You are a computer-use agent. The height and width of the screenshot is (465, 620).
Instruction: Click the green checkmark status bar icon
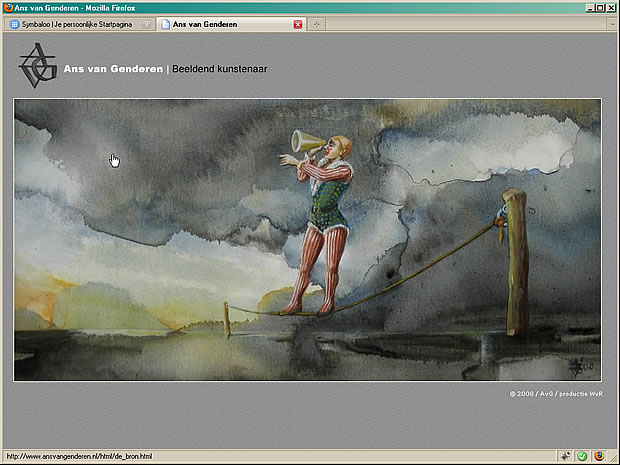[x=582, y=456]
